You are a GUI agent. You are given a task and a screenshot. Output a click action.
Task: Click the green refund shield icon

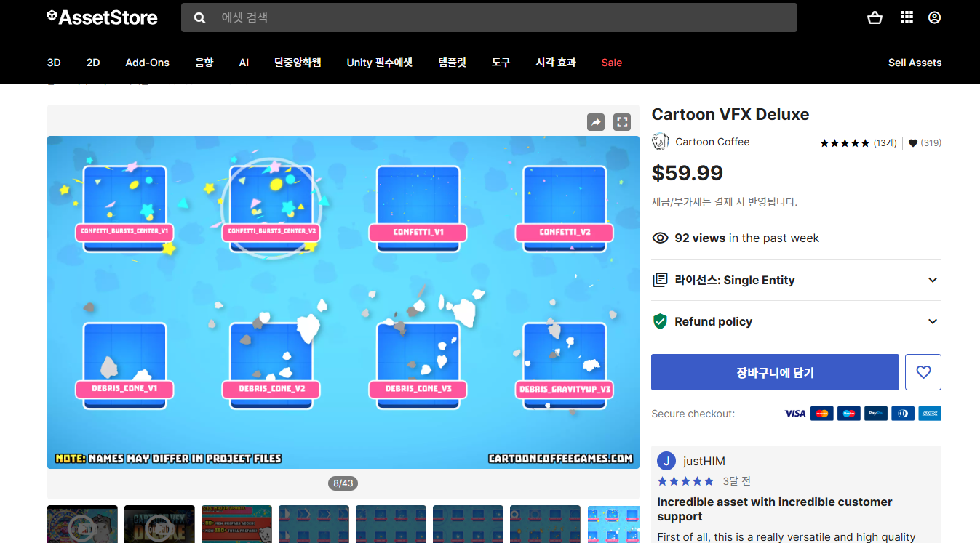660,321
